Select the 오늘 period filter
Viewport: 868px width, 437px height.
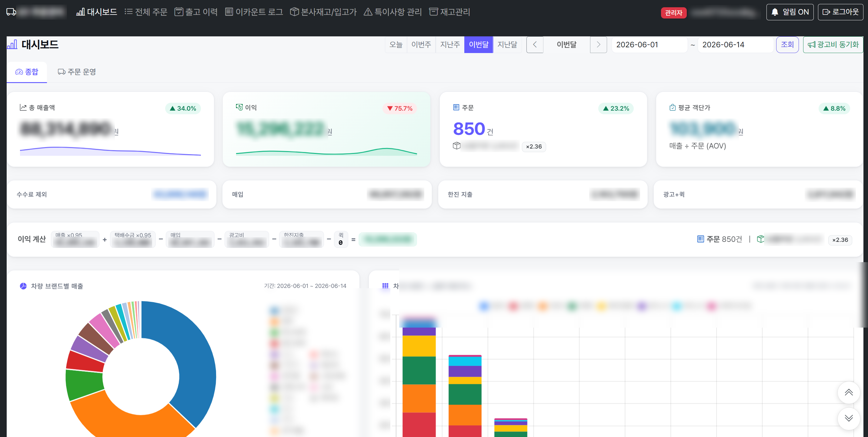pyautogui.click(x=396, y=45)
